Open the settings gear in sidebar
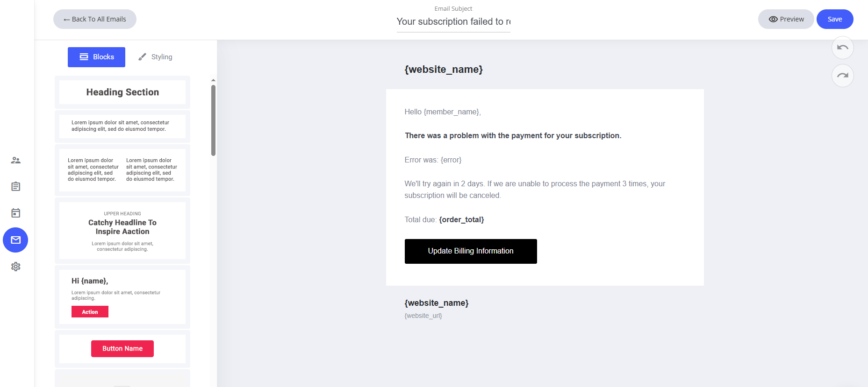 click(x=16, y=267)
